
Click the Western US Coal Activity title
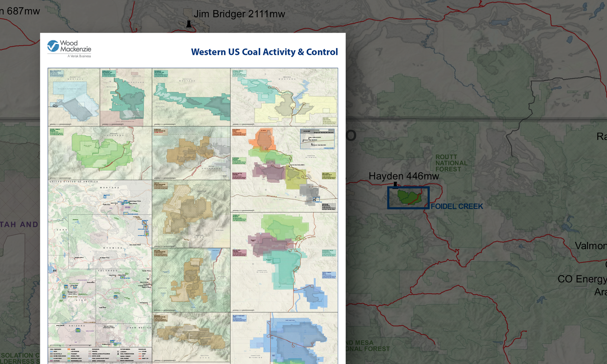[264, 52]
